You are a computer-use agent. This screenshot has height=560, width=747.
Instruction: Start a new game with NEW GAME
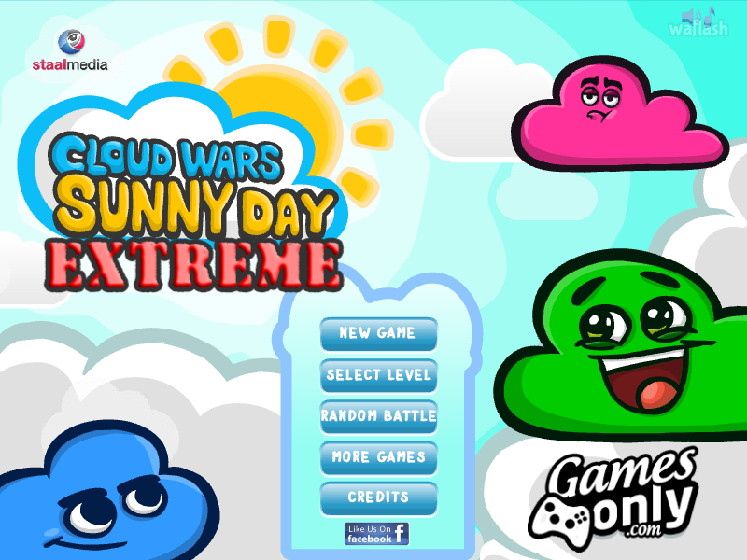pos(379,333)
